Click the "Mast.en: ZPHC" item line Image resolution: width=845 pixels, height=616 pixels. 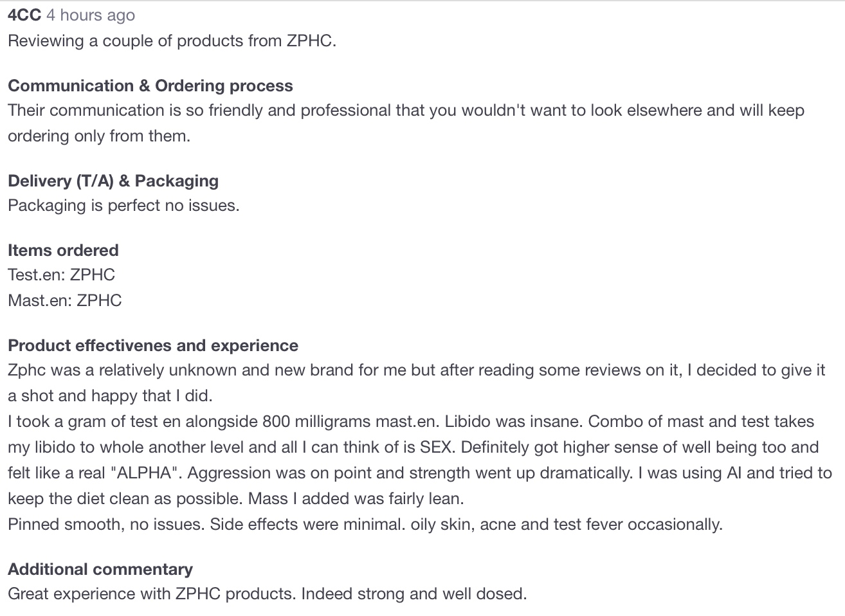64,301
